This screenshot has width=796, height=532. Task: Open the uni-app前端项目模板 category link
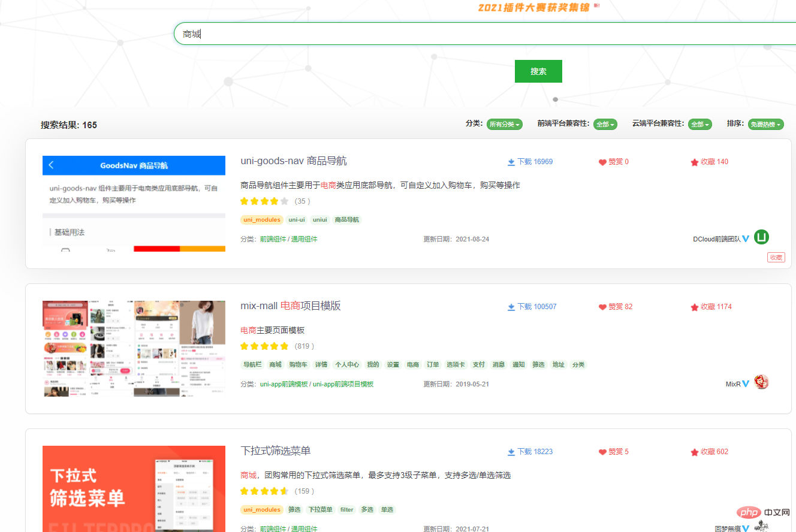[x=343, y=384]
